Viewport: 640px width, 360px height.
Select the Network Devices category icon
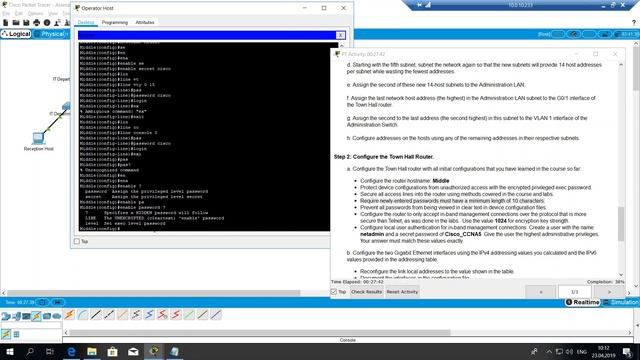[6, 316]
